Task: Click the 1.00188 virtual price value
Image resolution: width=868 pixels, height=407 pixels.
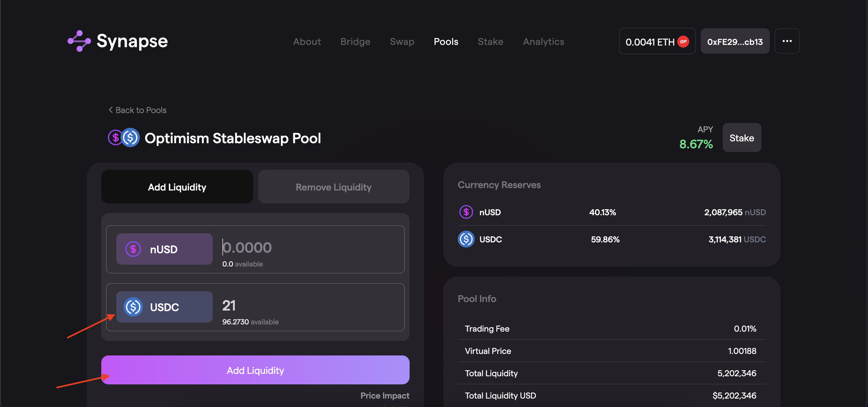Action: [x=742, y=351]
